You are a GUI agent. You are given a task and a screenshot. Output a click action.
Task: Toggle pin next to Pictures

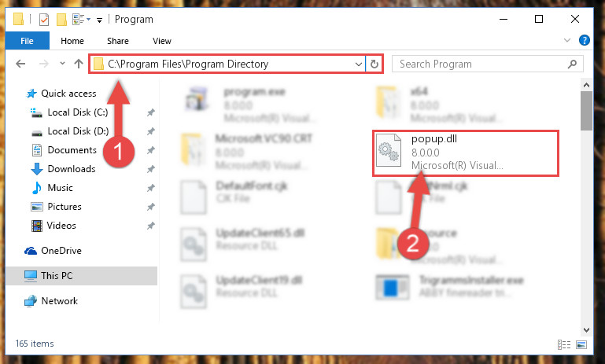click(x=151, y=207)
